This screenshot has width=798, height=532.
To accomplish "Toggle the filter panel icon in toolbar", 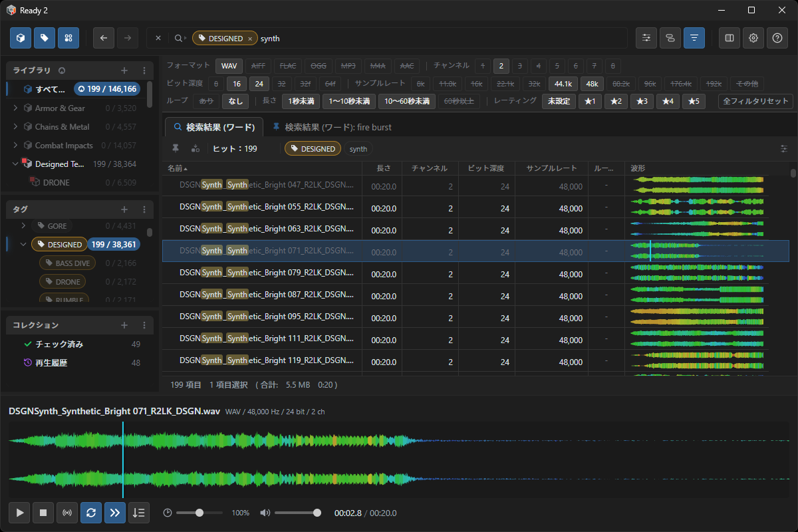I will point(694,38).
